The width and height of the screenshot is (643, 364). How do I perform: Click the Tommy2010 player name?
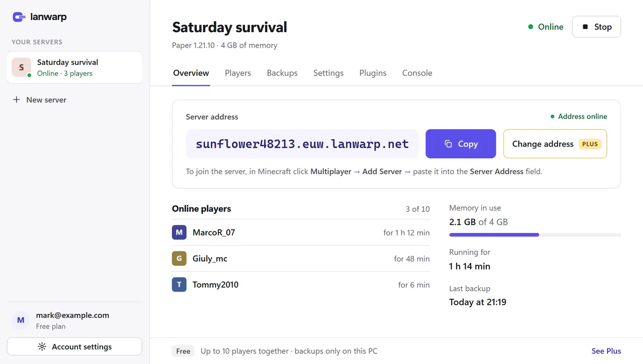tap(216, 285)
